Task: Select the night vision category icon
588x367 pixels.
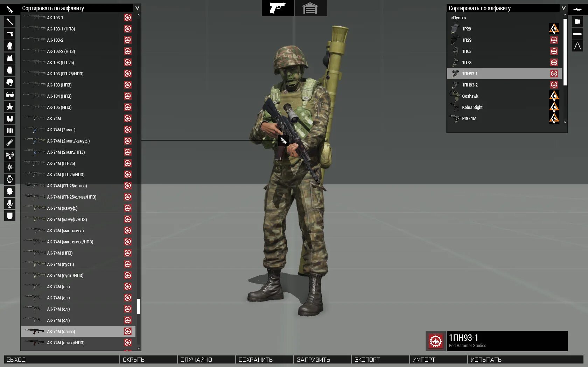Action: click(10, 106)
